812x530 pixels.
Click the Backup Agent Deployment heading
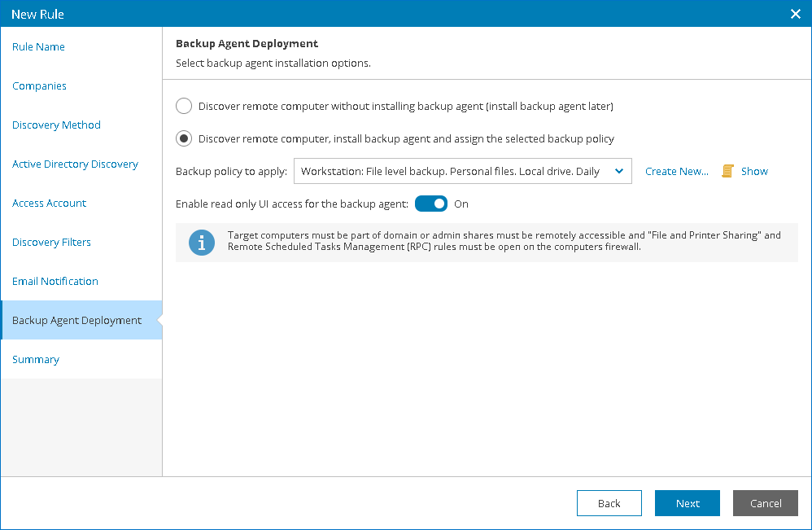coord(247,43)
